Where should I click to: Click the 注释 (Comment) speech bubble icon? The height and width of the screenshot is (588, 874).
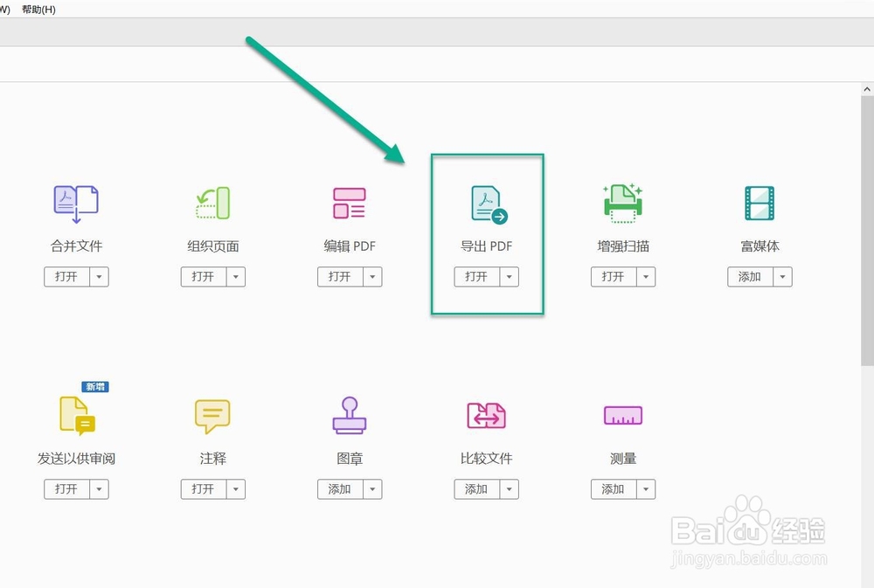tap(212, 416)
